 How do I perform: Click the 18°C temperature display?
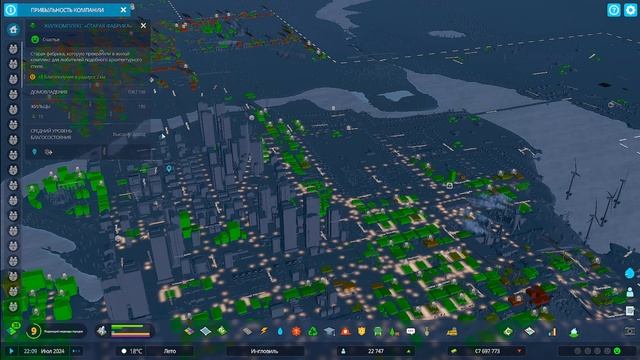[132, 351]
